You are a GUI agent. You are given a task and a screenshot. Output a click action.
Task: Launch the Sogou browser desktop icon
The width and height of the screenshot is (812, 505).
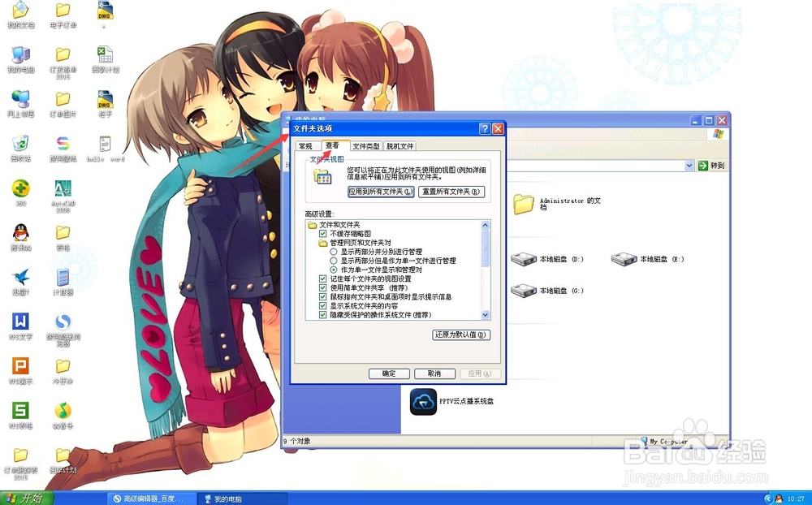[x=63, y=330]
